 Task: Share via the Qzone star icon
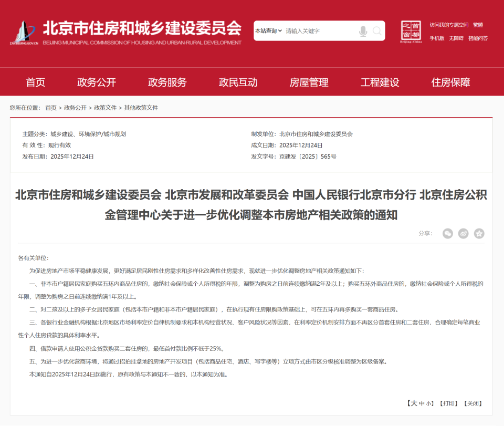point(479,234)
